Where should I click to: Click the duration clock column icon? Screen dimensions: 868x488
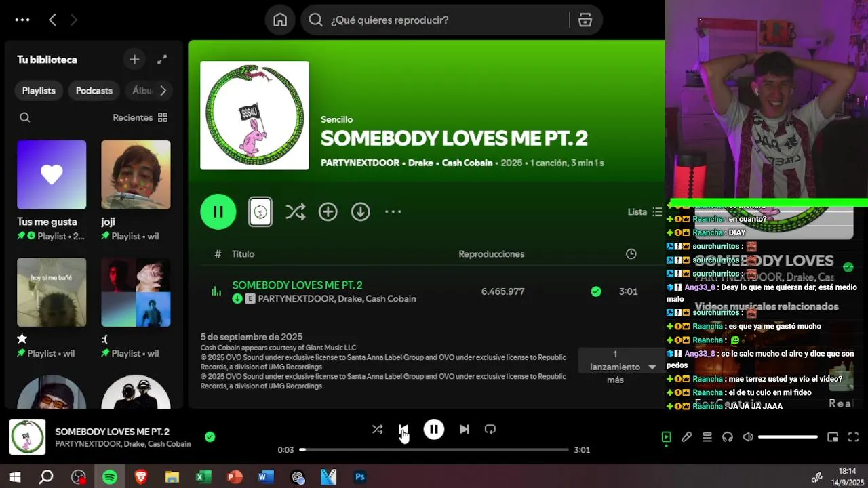point(631,254)
